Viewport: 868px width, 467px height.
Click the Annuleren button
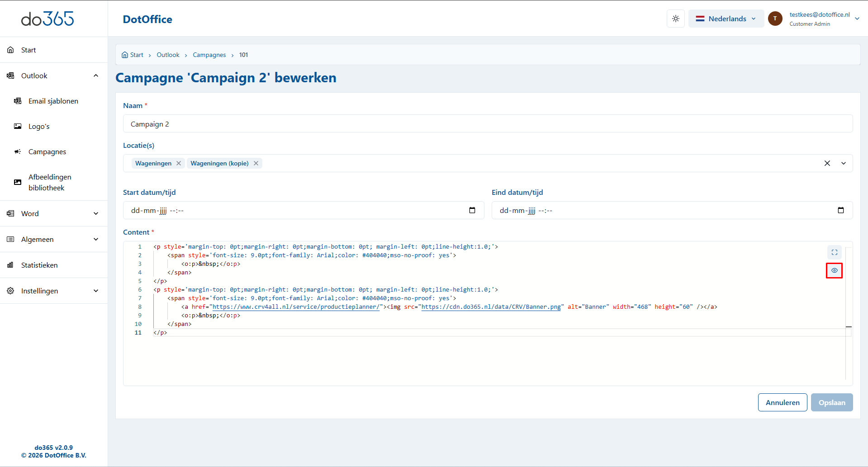[782, 402]
